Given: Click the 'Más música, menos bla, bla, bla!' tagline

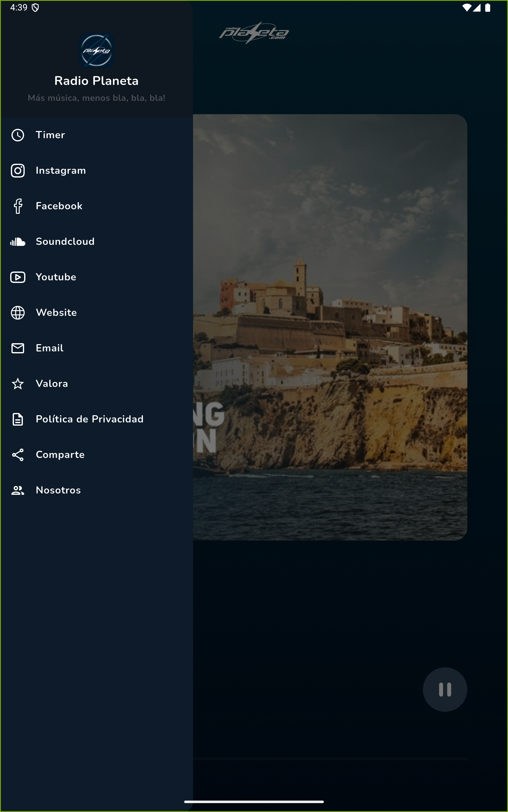Looking at the screenshot, I should point(97,98).
